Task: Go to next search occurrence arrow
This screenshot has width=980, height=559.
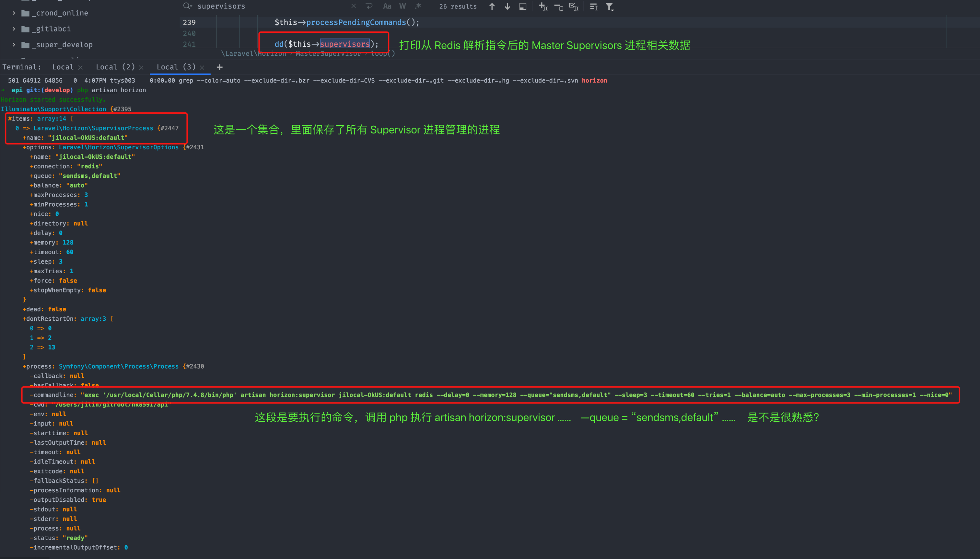Action: tap(507, 6)
